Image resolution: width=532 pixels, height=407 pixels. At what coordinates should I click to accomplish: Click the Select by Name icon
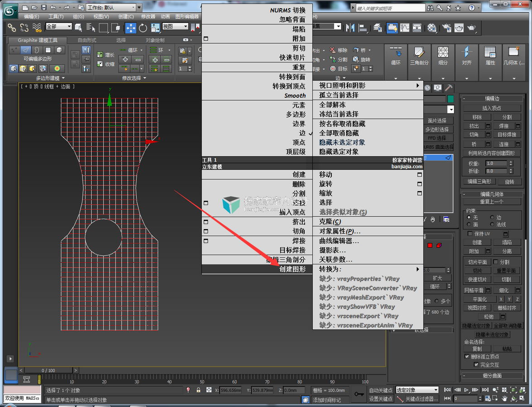point(91,28)
